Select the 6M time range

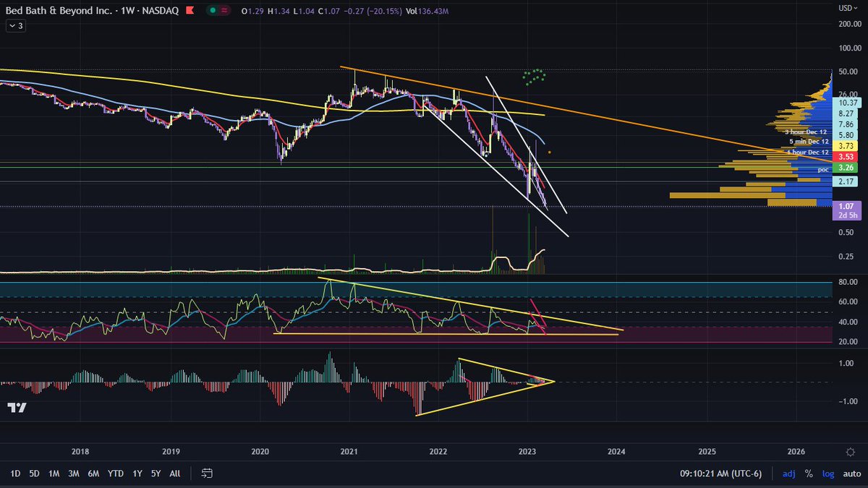(93, 474)
